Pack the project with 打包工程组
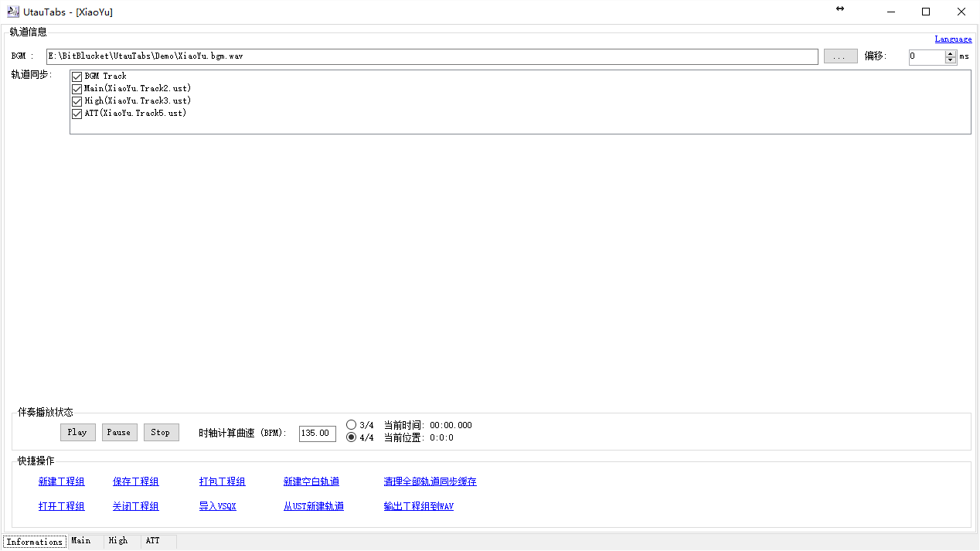The image size is (980, 551). coord(223,481)
